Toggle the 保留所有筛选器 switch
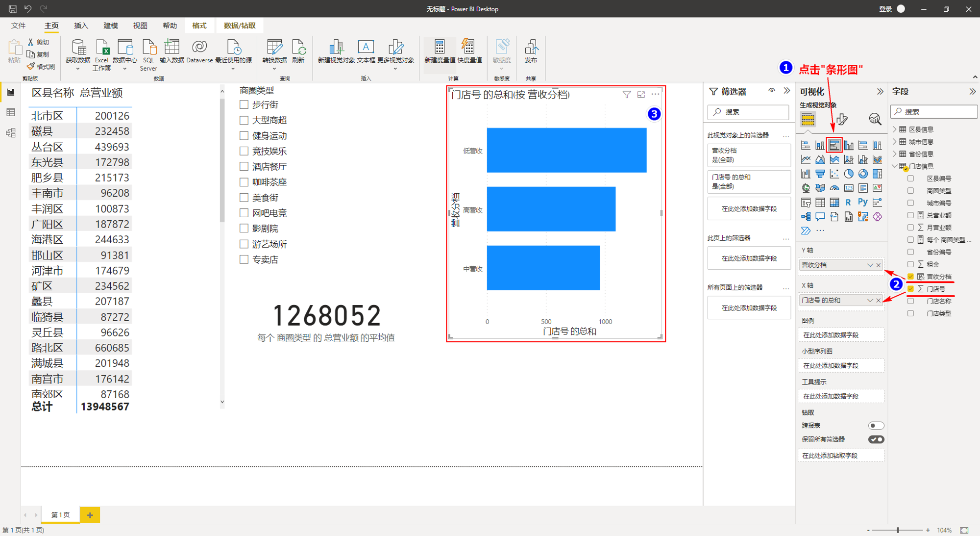This screenshot has height=536, width=980. tap(876, 439)
